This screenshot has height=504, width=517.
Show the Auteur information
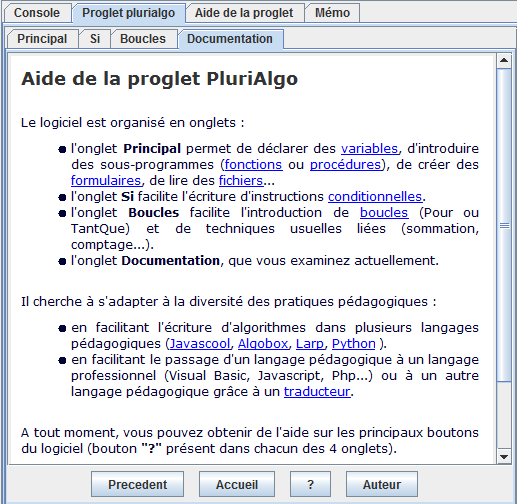click(382, 484)
